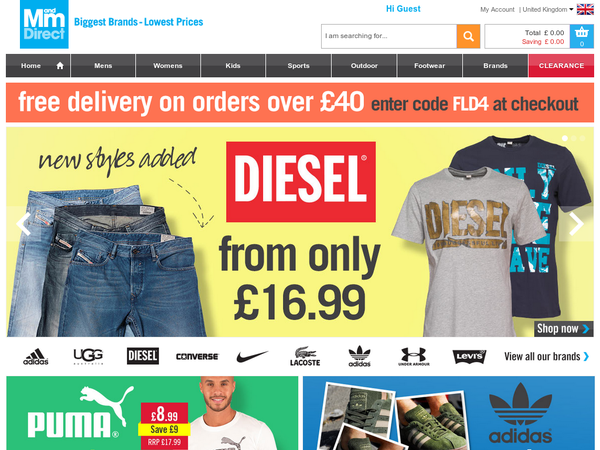Open the CLEARANCE tab

pos(561,66)
